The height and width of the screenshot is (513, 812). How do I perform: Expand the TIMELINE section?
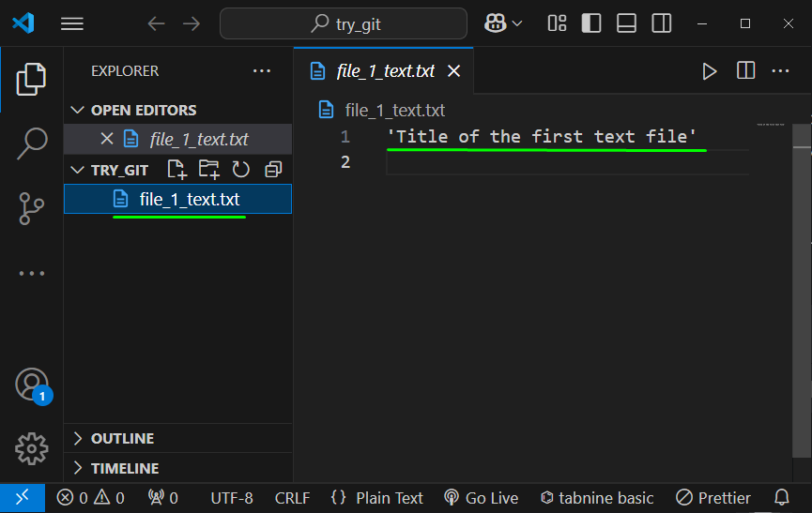click(124, 468)
